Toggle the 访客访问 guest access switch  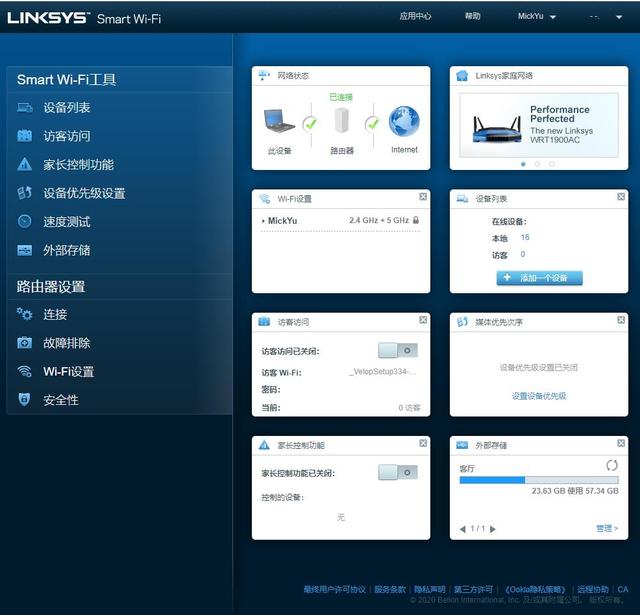397,351
